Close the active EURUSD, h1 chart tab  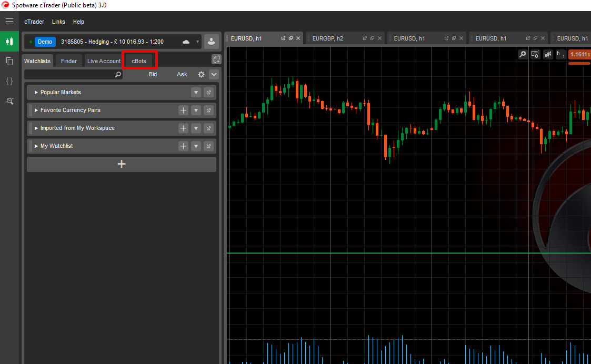tap(298, 38)
